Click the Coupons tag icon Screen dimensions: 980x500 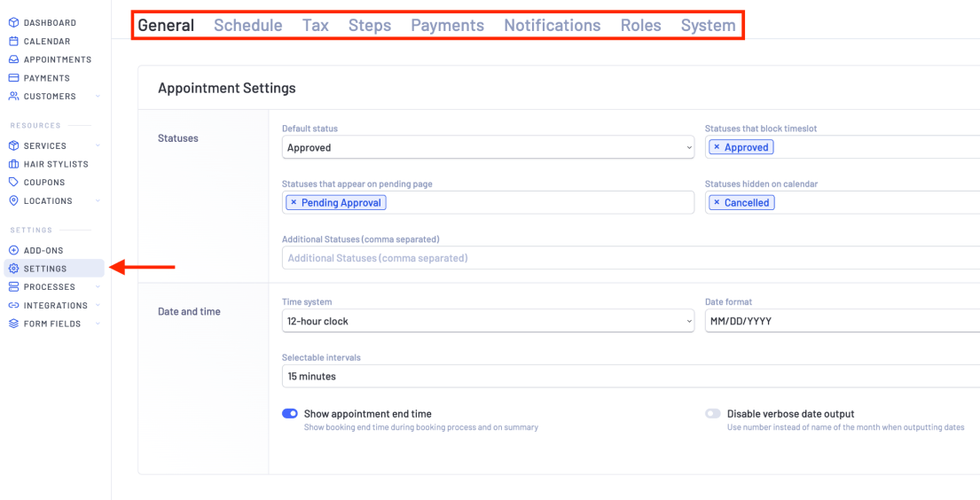(14, 182)
